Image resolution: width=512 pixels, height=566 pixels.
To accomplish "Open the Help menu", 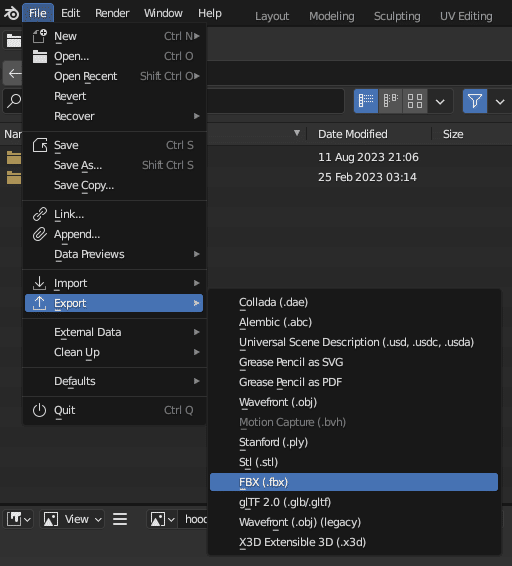I will click(x=210, y=13).
